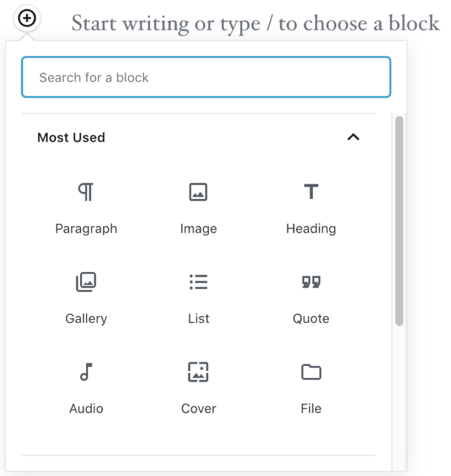Focus the Search for a block field

click(206, 77)
